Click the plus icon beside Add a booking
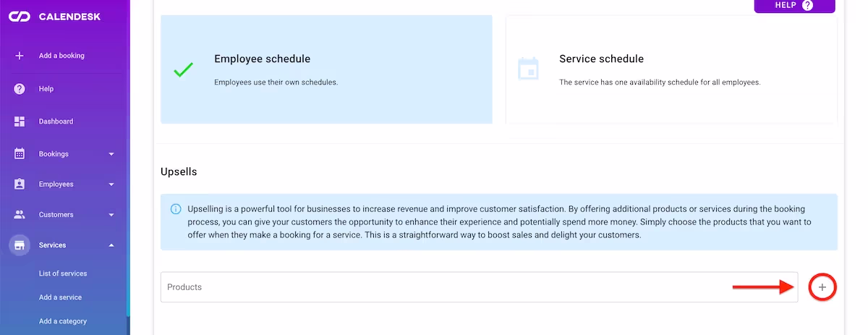This screenshot has height=335, width=868. pyautogui.click(x=20, y=56)
